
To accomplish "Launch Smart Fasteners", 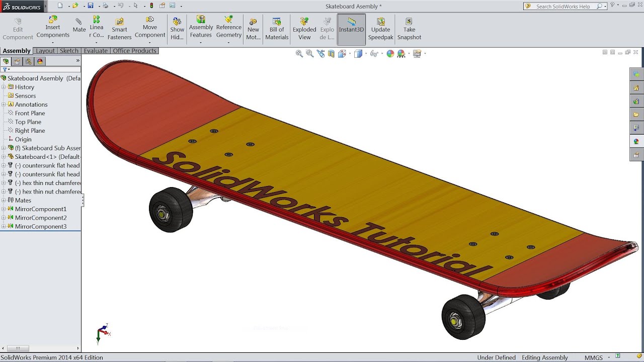I will point(119,29).
